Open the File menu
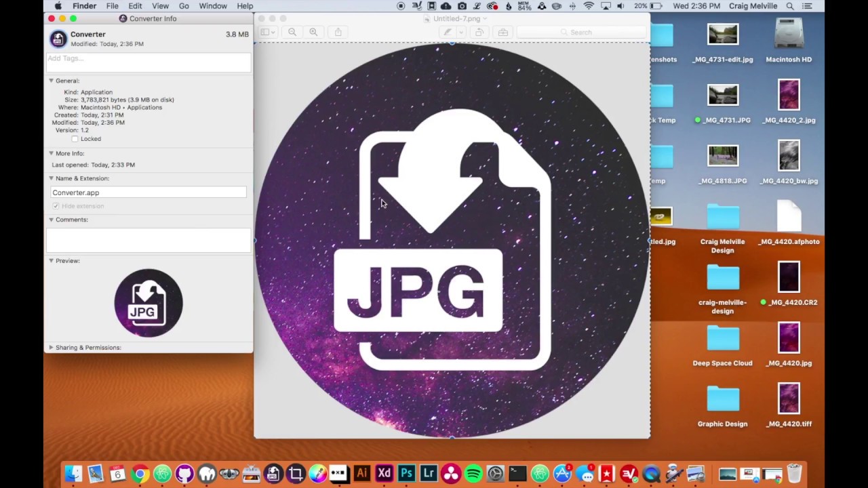Screen dimensions: 868x488 tap(112, 6)
